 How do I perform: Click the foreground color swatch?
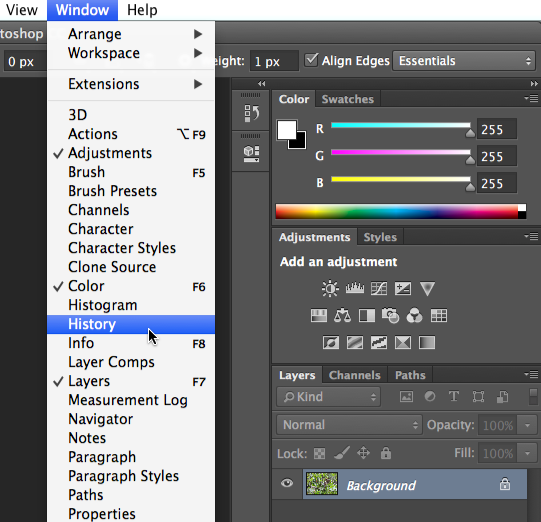[286, 129]
